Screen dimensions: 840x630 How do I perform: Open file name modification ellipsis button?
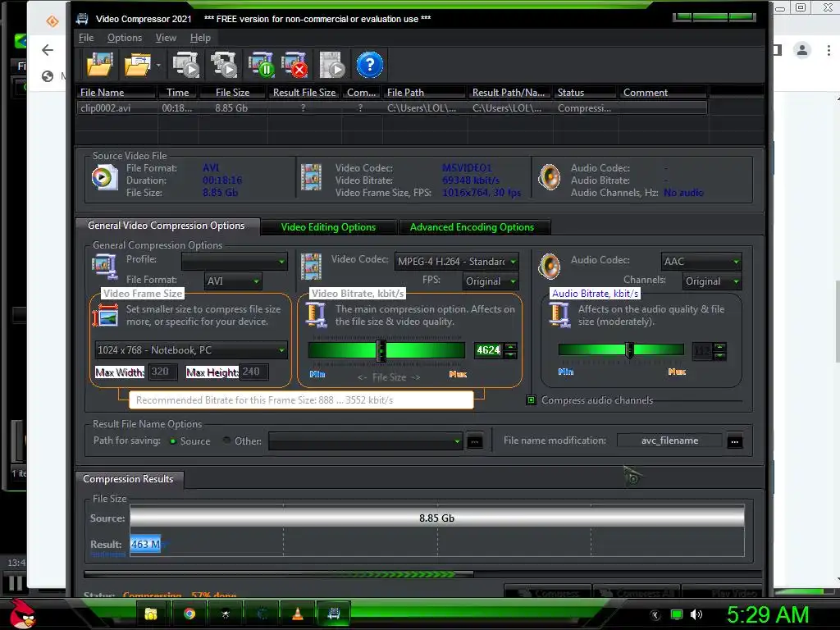click(x=734, y=441)
